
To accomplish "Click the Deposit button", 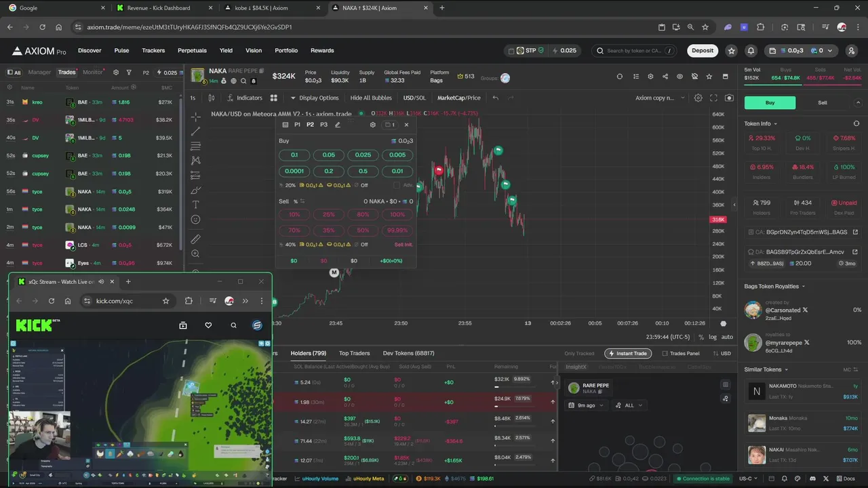I will tap(703, 51).
